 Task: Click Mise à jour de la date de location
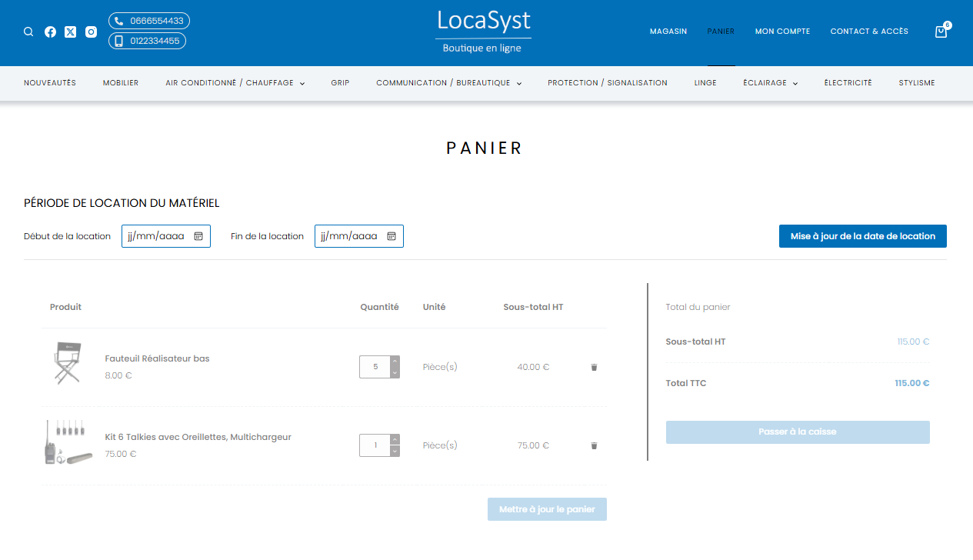863,236
